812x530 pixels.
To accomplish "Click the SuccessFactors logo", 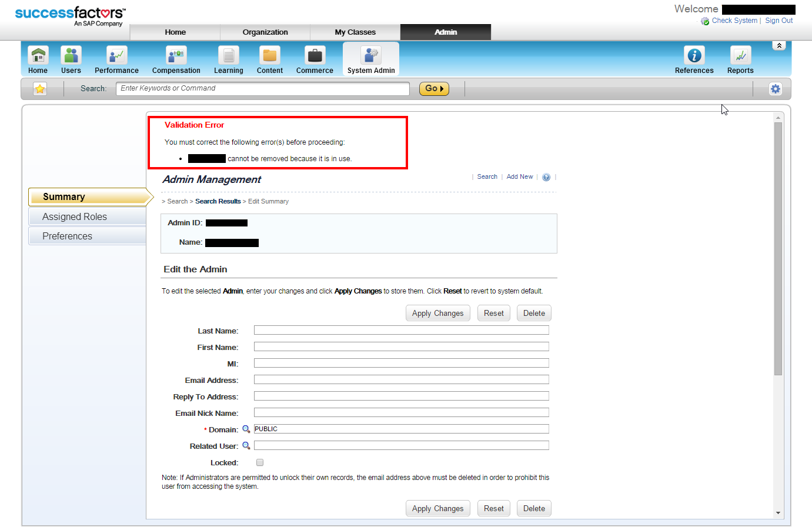I will [70, 16].
